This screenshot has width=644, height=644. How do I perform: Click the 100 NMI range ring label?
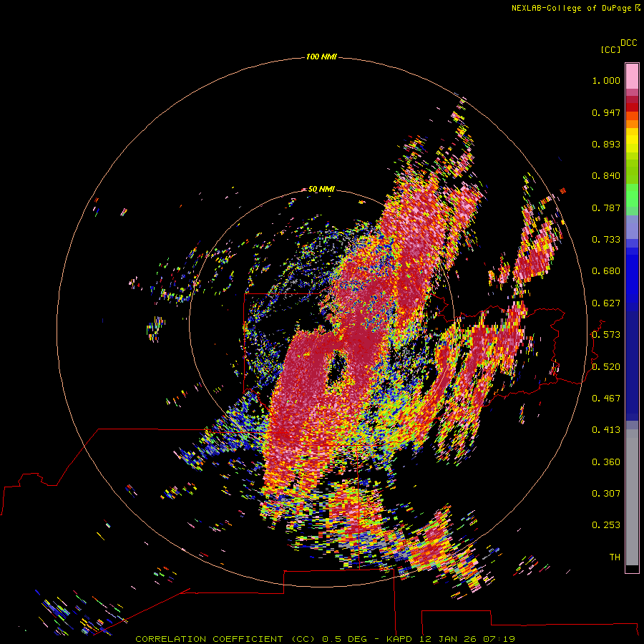click(x=321, y=57)
